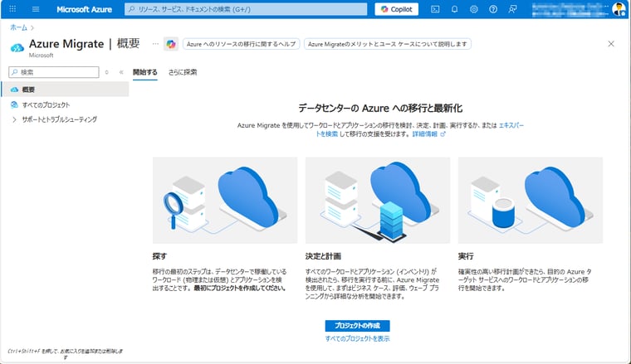Open the ellipsis more options next to 概要

pos(155,43)
